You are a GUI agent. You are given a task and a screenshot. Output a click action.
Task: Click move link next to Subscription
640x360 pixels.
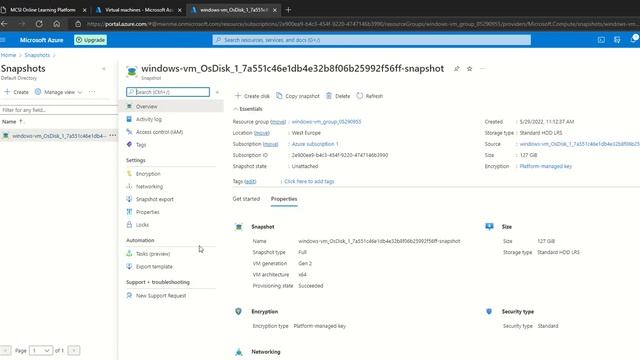pos(271,144)
